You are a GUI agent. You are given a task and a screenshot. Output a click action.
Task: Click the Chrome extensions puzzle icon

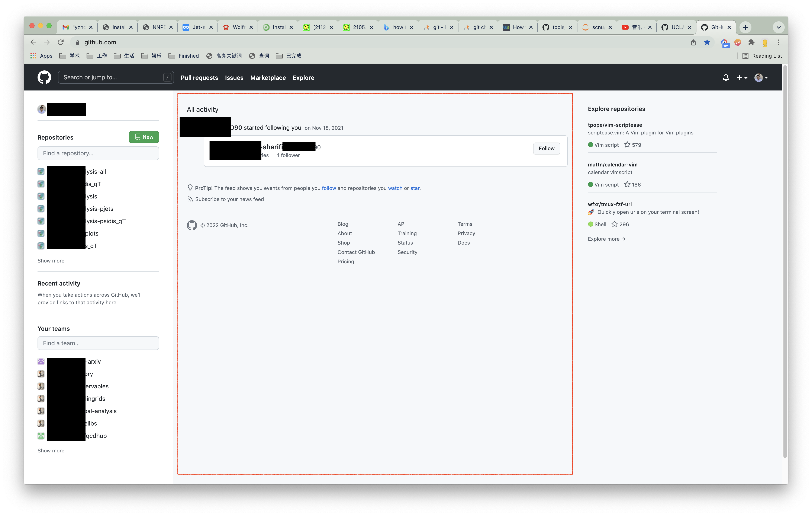point(751,42)
